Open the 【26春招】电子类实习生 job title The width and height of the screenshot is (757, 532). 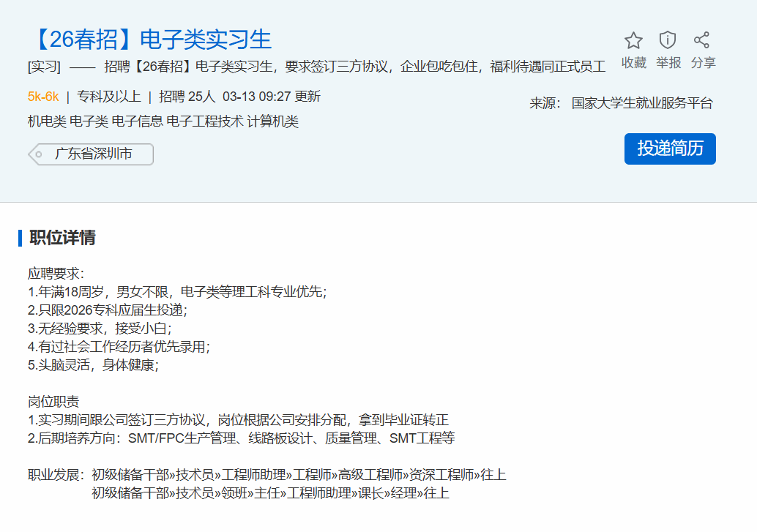coord(149,39)
